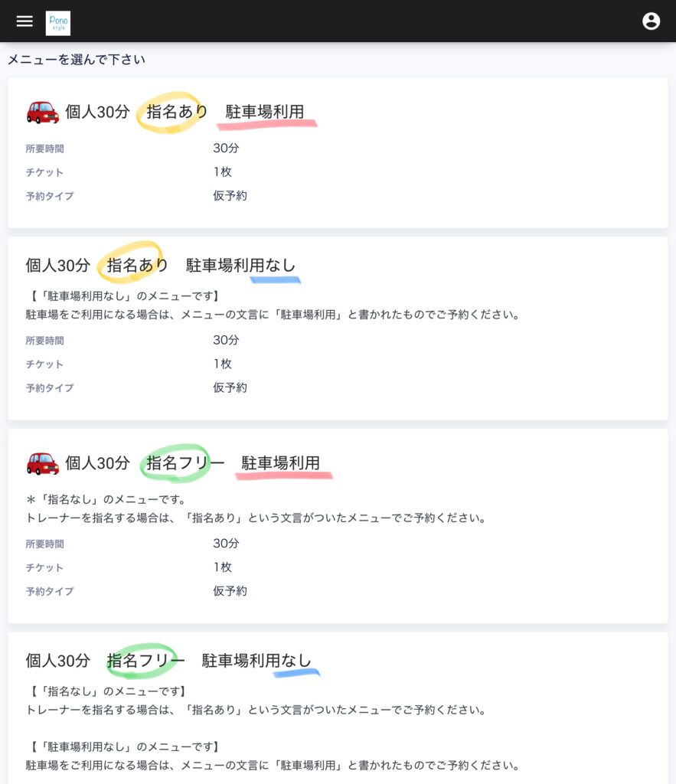The image size is (676, 784).
Task: Click 仮予約 value in the second card
Action: click(230, 387)
